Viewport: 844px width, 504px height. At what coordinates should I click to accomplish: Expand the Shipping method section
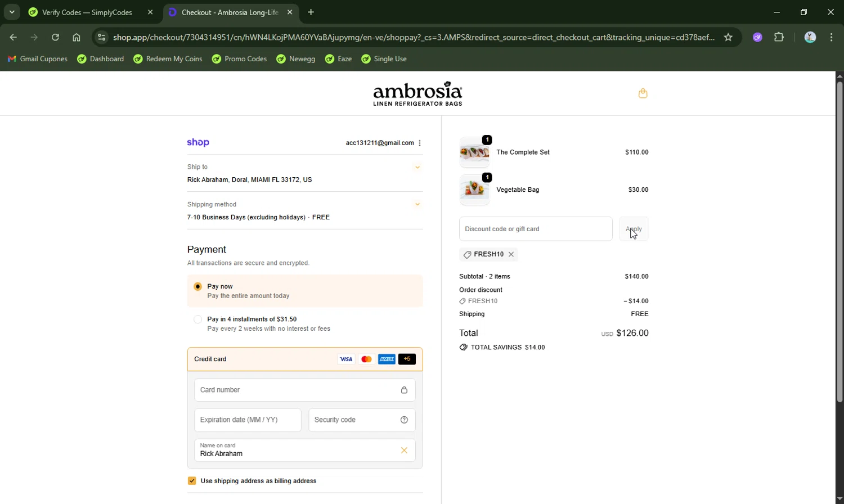pos(417,204)
